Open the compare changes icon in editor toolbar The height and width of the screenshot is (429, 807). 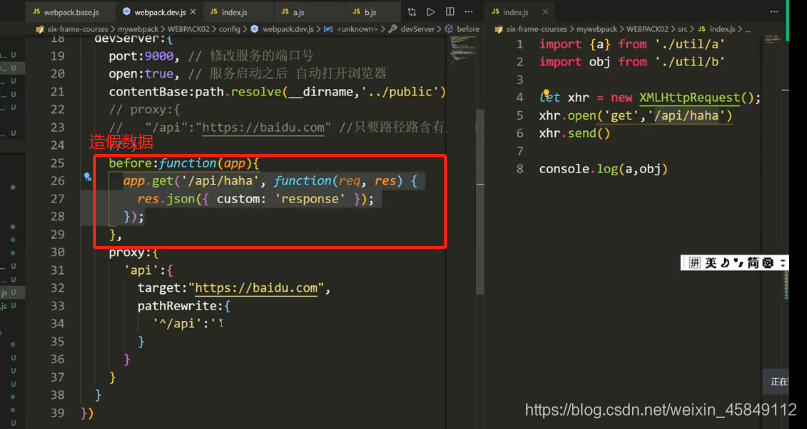pos(412,12)
